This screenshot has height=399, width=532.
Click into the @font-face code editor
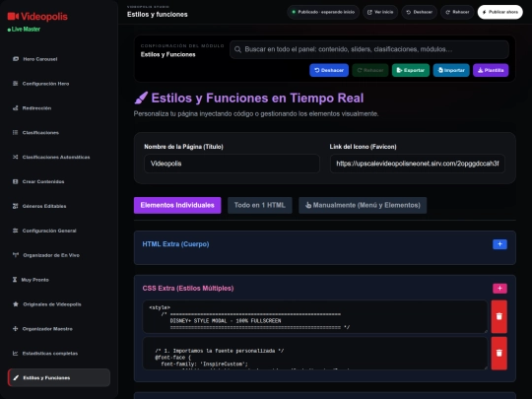click(315, 354)
